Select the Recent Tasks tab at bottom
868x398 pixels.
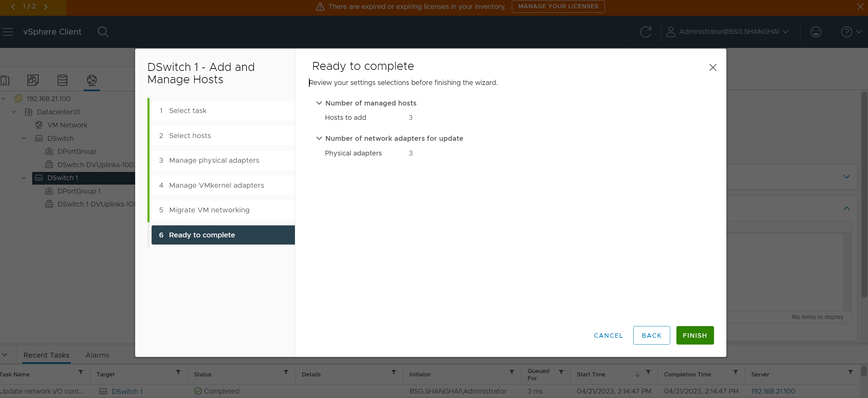click(46, 355)
